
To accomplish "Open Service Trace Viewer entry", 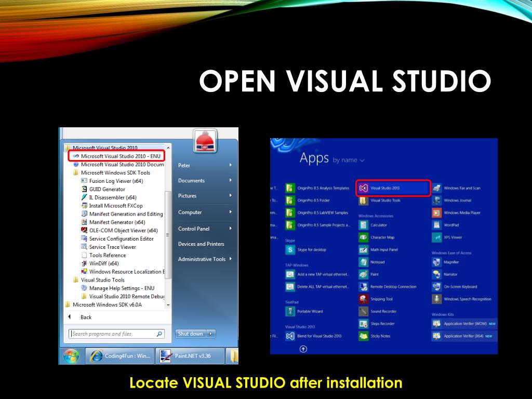I will [x=109, y=247].
